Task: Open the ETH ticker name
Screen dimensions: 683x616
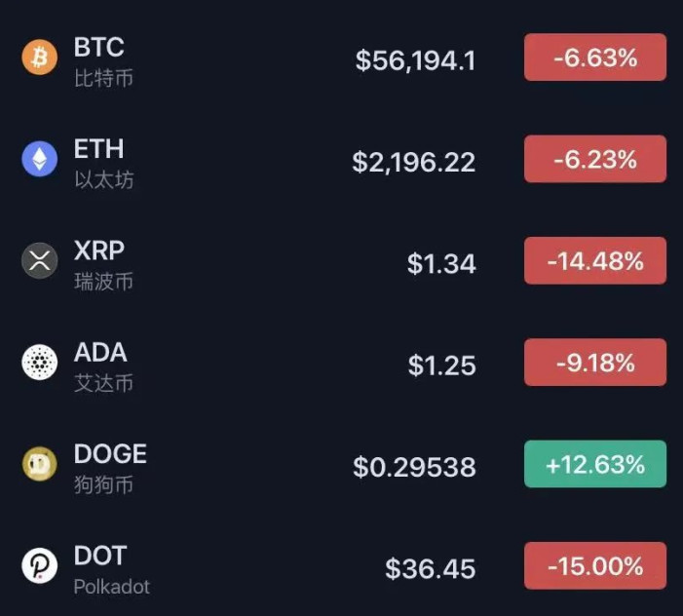Action: [x=99, y=149]
